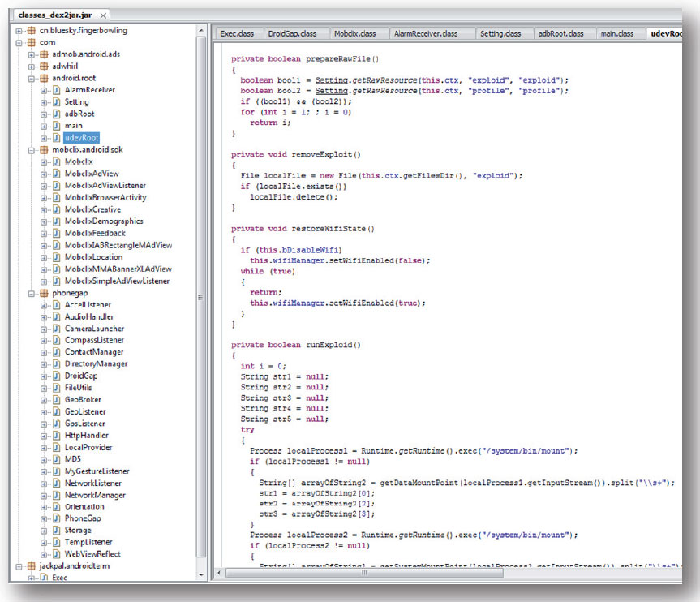Select GpsListener in the tree
Viewport: 700px width, 602px height.
tap(85, 424)
